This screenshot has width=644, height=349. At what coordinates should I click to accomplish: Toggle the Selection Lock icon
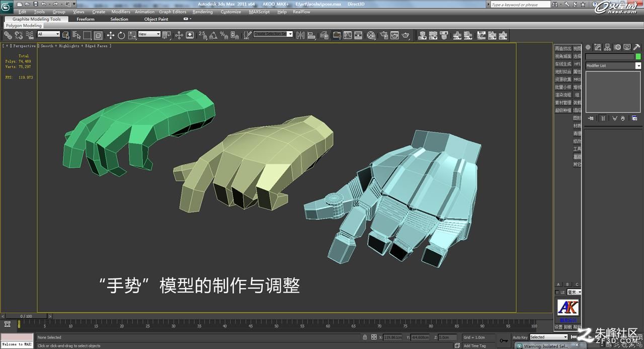[365, 337]
